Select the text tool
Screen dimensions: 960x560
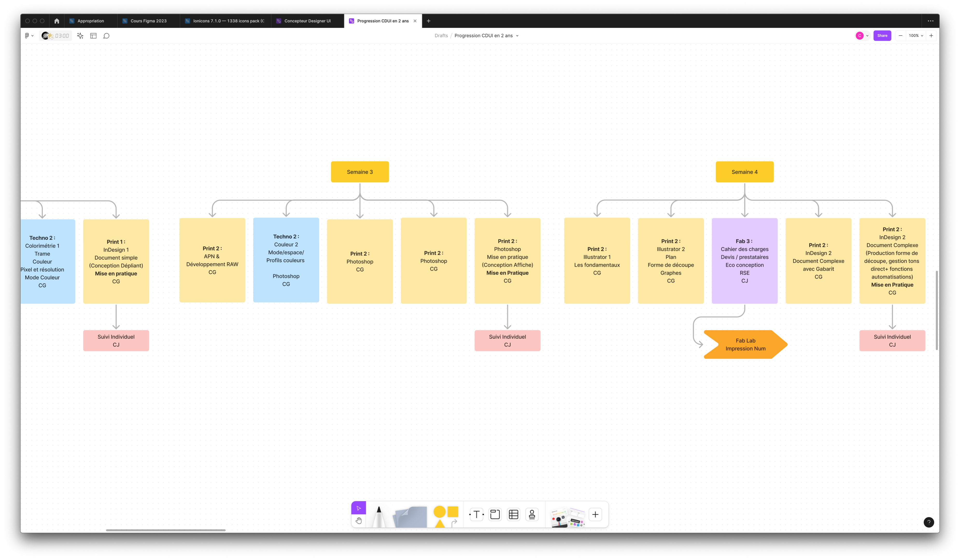coord(476,515)
